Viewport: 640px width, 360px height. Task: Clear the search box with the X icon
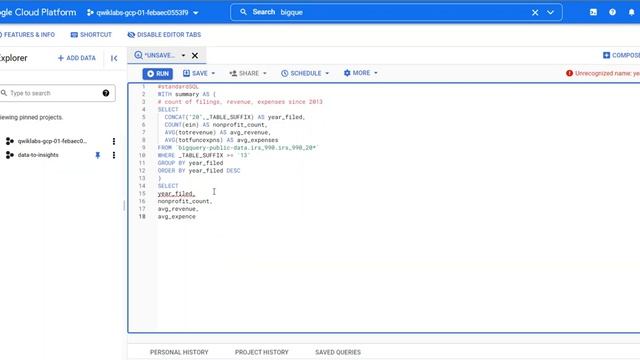pyautogui.click(x=535, y=13)
